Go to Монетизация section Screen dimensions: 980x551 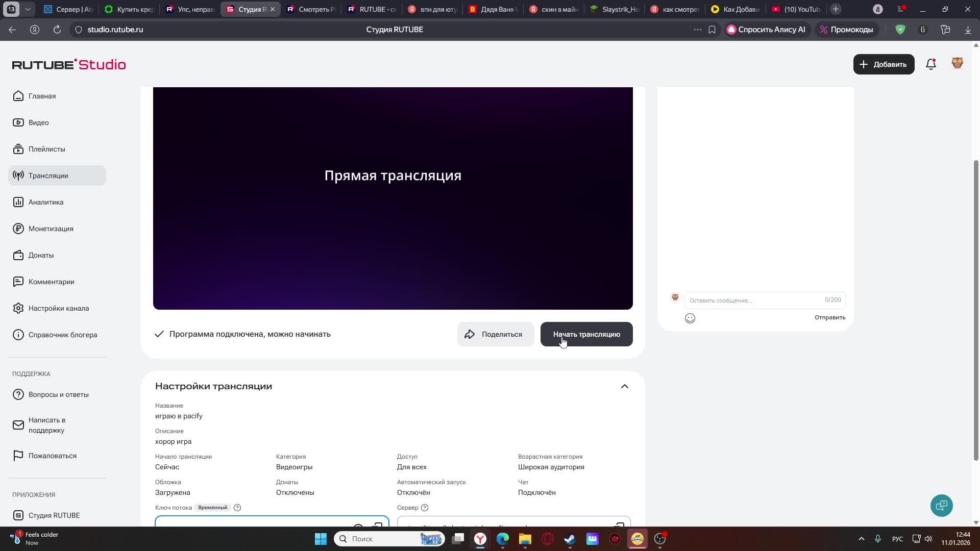tap(51, 229)
